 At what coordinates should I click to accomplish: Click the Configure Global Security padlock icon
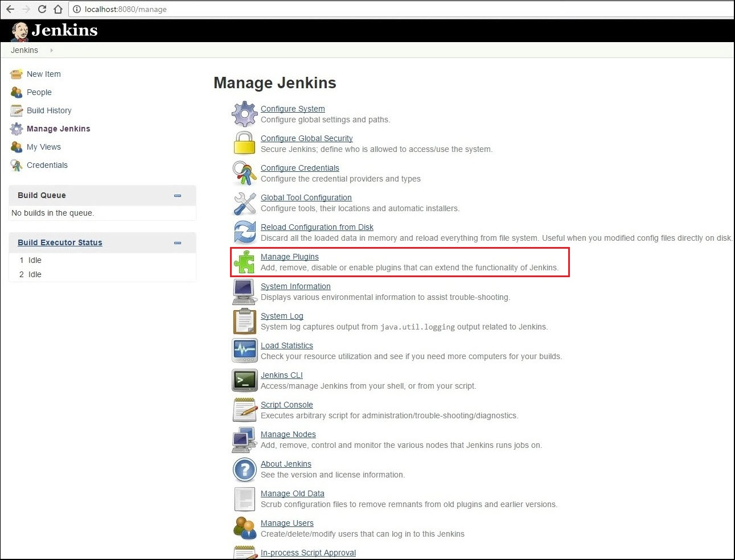pos(245,143)
